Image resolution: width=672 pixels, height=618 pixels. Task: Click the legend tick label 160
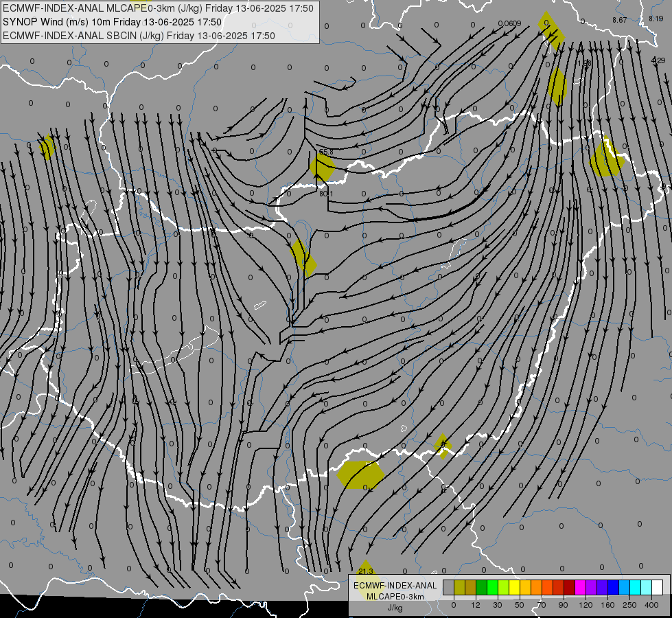(607, 605)
